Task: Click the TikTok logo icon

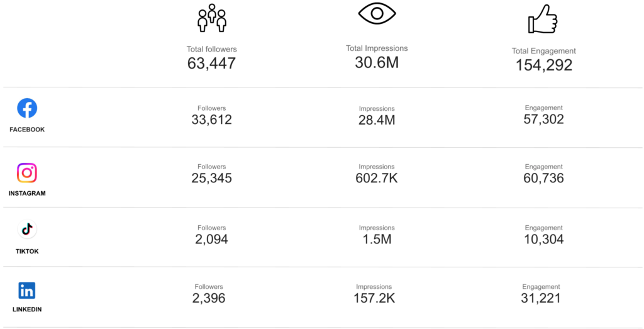Action: pos(27,230)
